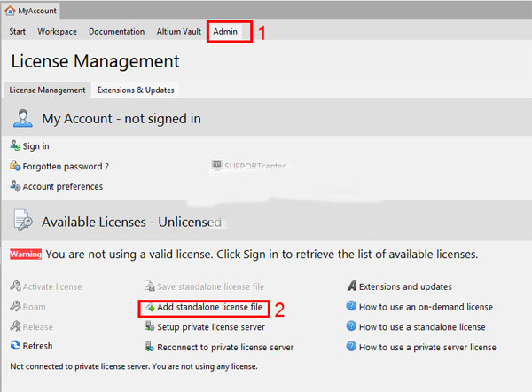Click the Sign in user icon
Image resolution: width=532 pixels, height=392 pixels.
pos(15,145)
